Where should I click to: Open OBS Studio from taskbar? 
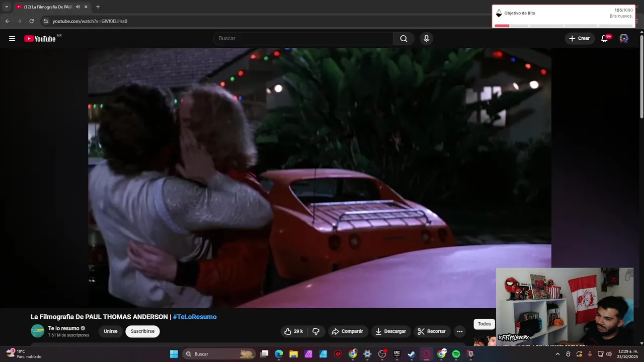(382, 354)
